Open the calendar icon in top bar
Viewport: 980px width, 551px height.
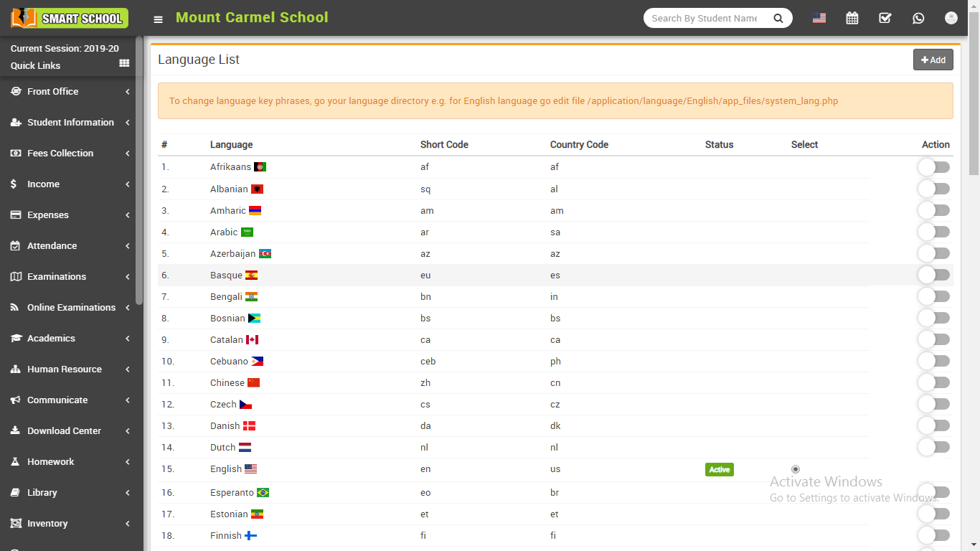(x=852, y=19)
